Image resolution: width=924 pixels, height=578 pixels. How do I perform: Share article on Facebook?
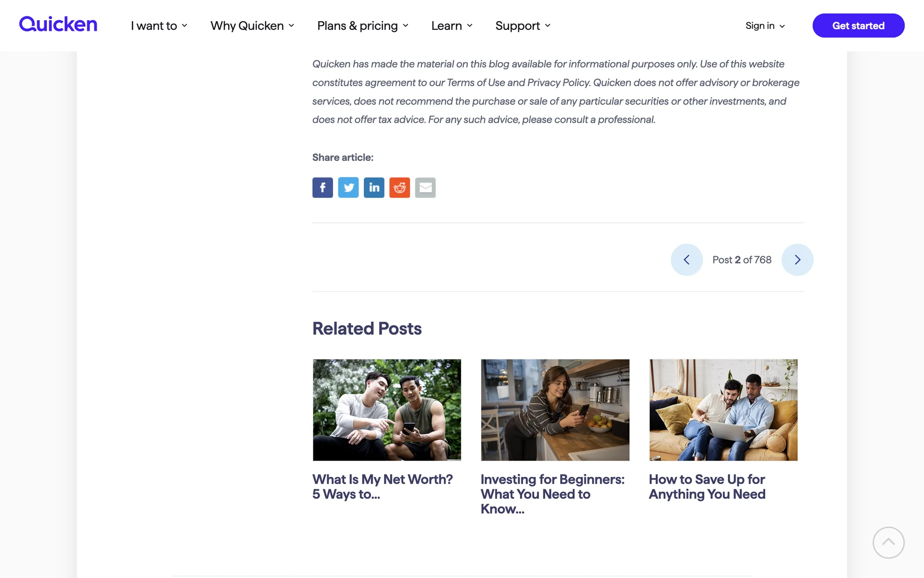click(322, 187)
